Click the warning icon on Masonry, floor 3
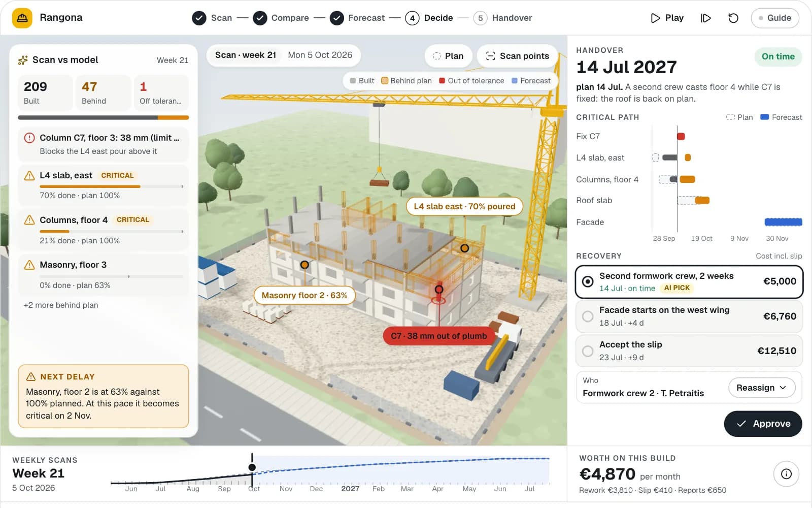 click(x=29, y=265)
